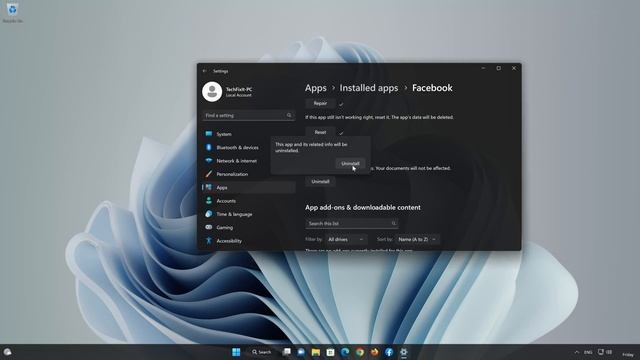Click the Reset button

[320, 132]
